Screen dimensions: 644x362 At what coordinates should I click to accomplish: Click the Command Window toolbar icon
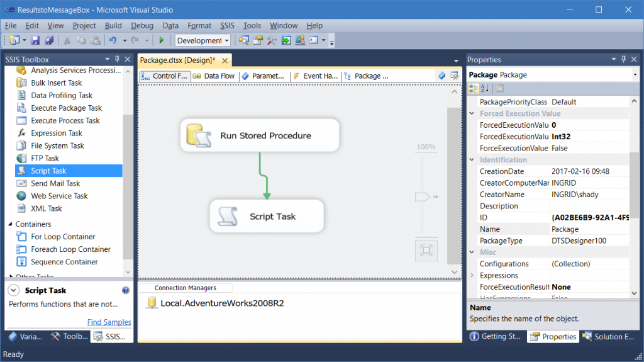(314, 40)
